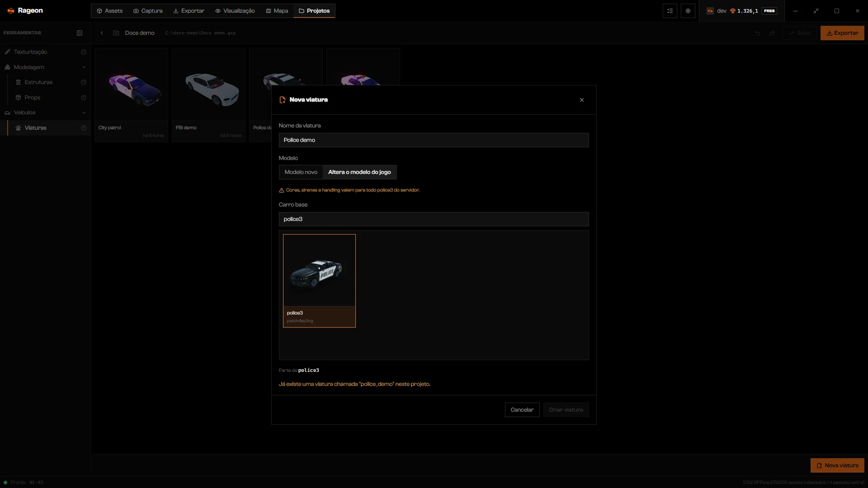Open the dev account profile

coord(717,11)
